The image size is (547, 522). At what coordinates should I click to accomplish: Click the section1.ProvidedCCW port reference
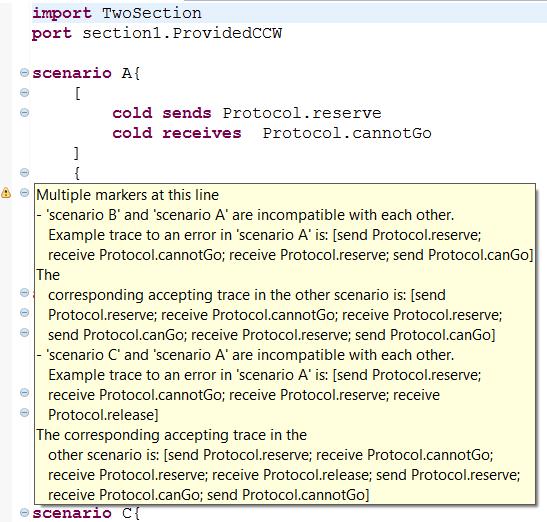point(182,33)
